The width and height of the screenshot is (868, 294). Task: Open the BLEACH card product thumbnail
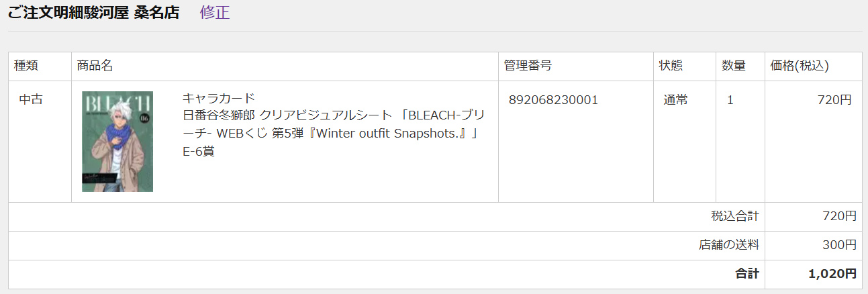[x=117, y=142]
